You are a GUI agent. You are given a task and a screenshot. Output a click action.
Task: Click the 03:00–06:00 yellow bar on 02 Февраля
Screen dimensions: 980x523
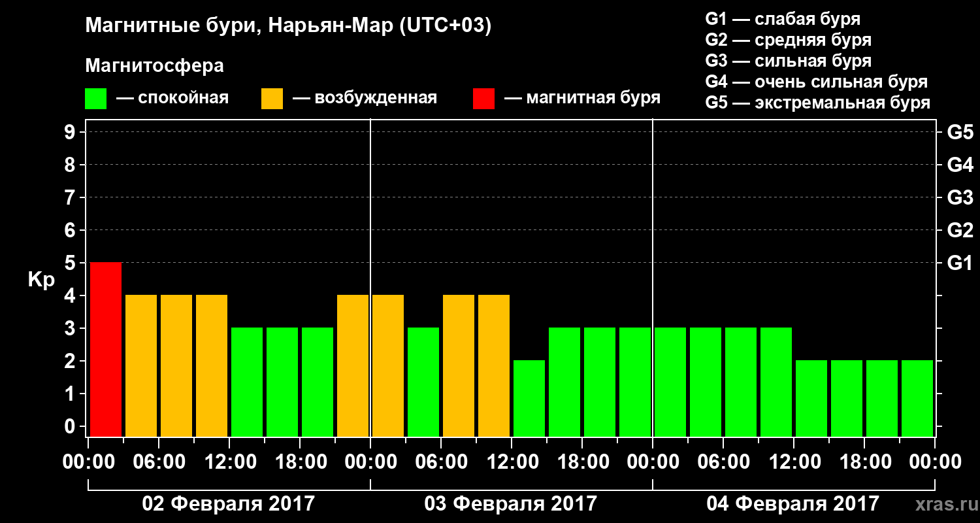[x=141, y=365]
